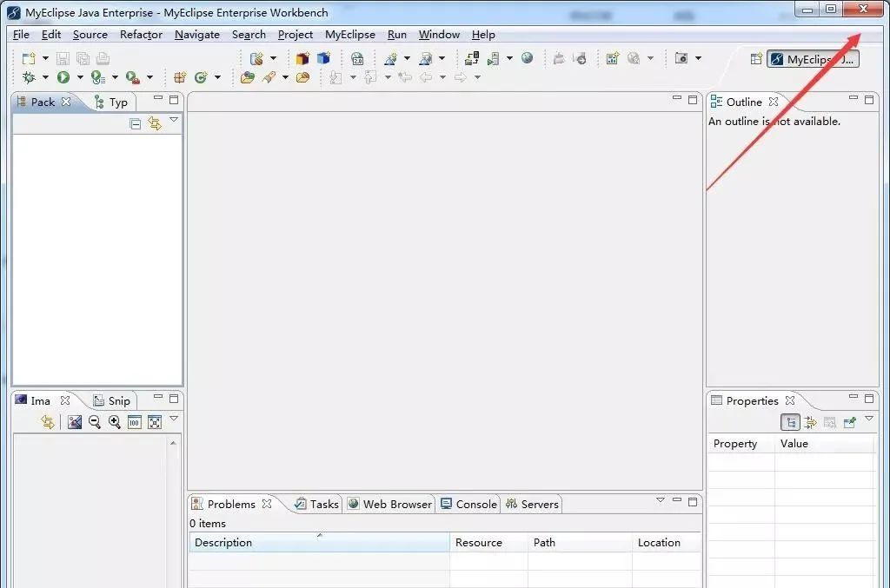Close the Outline view tab
Viewport: 890px width, 588px height.
point(774,102)
